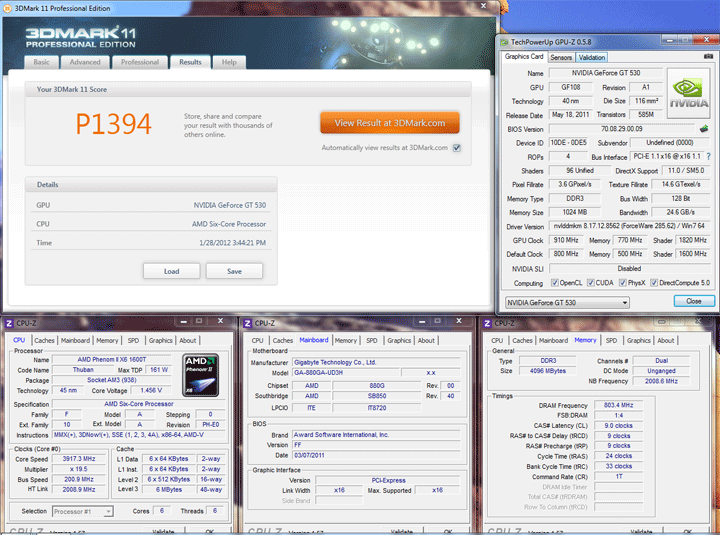Click the GPU-Z screenshot camera icon

[x=708, y=56]
